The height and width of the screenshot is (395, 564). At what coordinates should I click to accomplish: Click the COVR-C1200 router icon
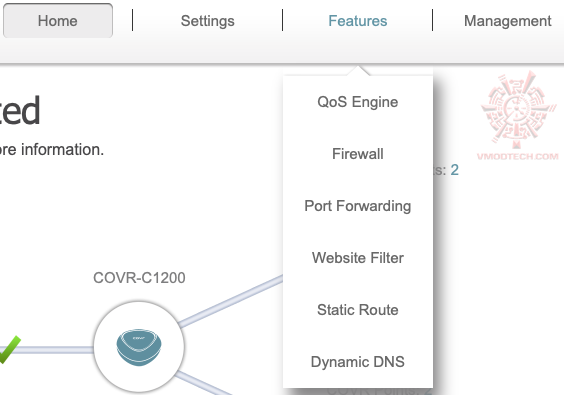pos(139,347)
